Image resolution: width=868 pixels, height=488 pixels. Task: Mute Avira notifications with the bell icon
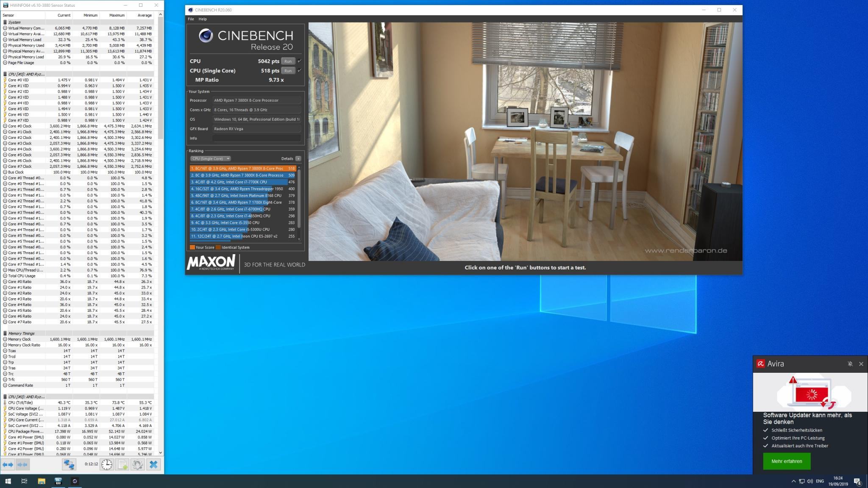(850, 364)
